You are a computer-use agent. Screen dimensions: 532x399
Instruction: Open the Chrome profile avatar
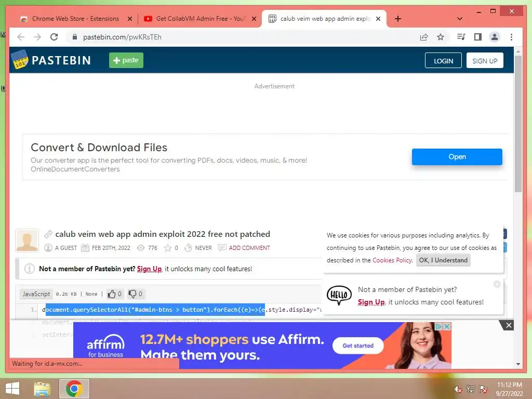495,37
